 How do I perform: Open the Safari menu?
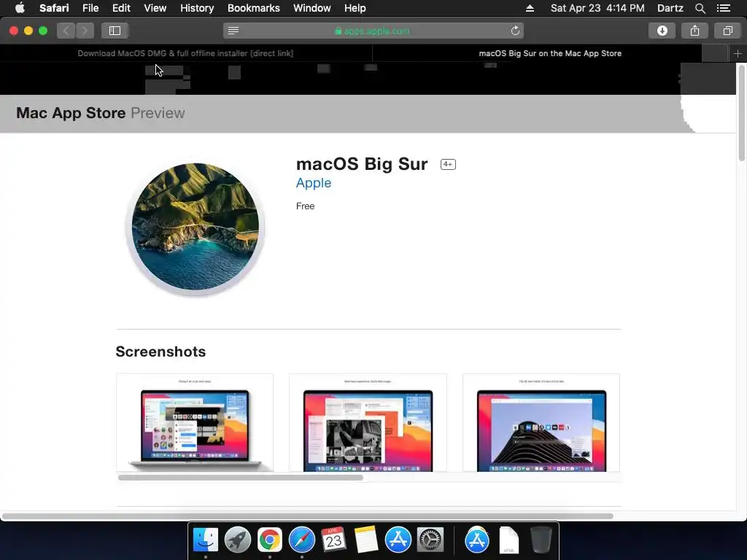tap(54, 8)
